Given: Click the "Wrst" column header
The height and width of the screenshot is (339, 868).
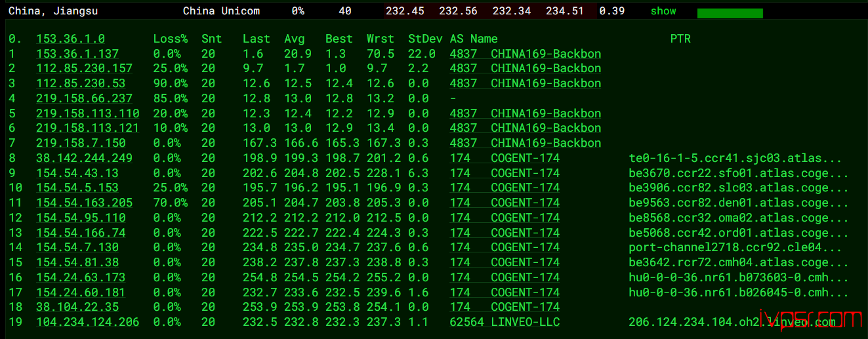Looking at the screenshot, I should click(381, 39).
